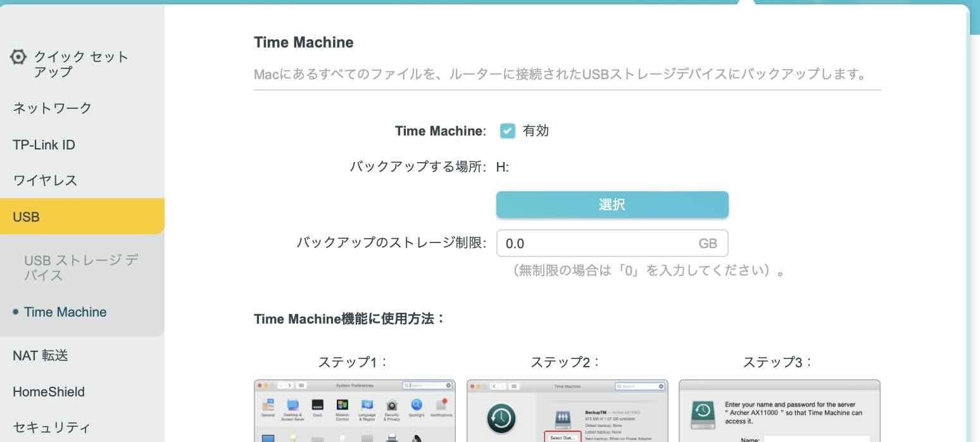Viewport: 980px width, 442px height.
Task: Click the ステップ1： label
Action: tap(353, 362)
